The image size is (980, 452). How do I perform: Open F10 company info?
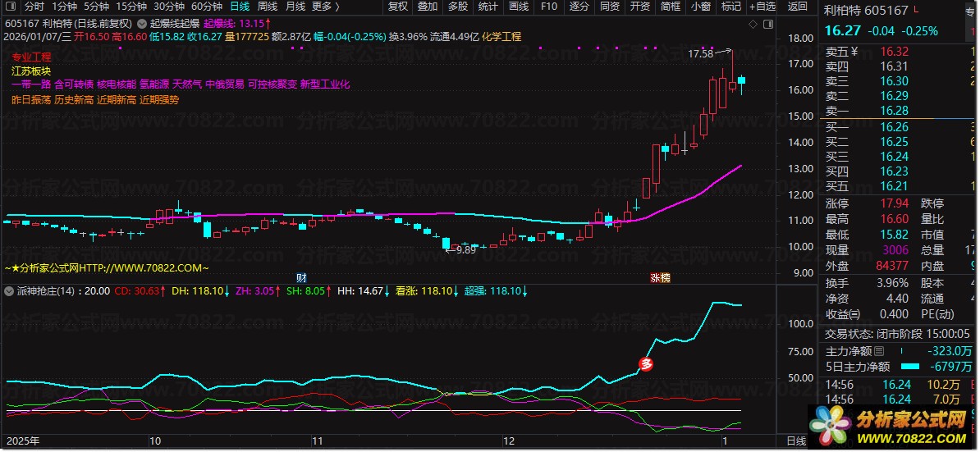click(x=549, y=7)
